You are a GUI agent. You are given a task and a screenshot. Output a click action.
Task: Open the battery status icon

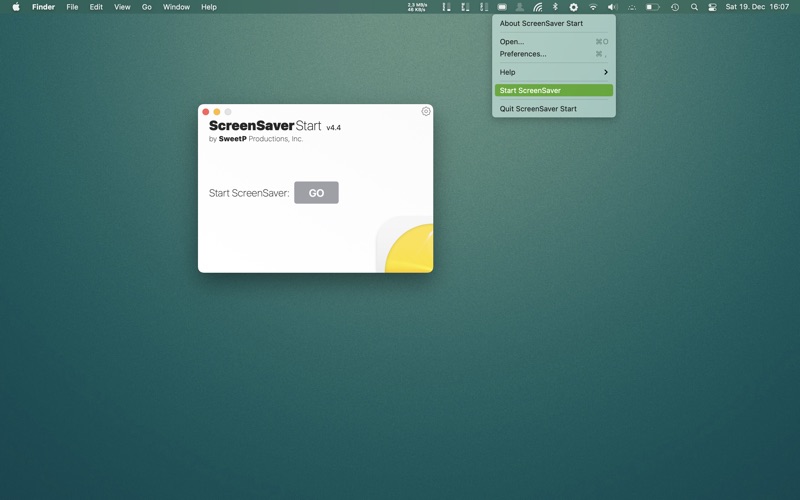[x=653, y=7]
